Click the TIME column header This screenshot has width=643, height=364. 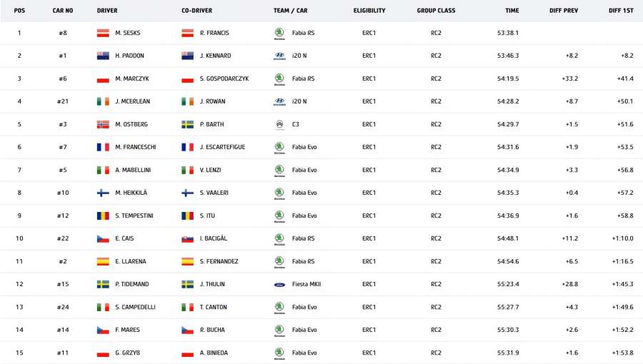click(512, 11)
